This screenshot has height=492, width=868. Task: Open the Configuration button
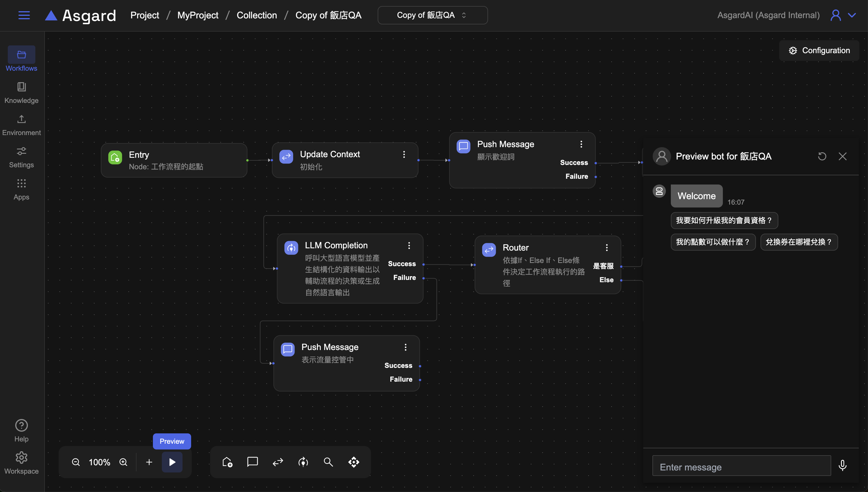coord(819,50)
